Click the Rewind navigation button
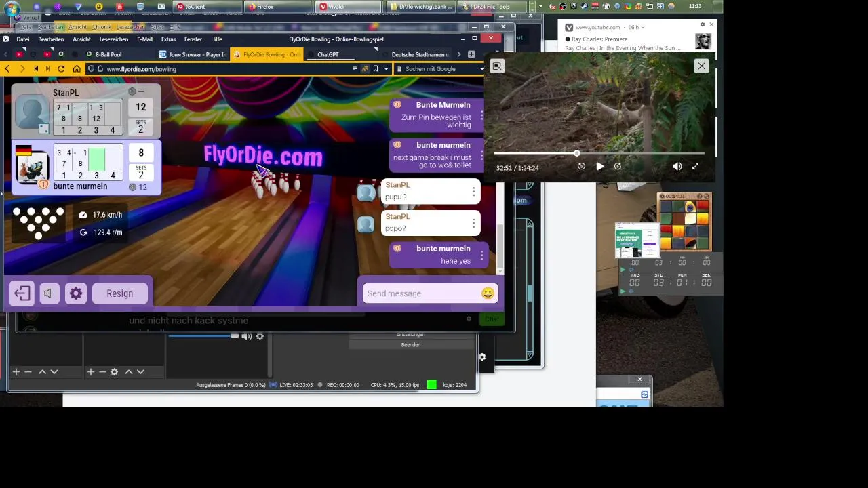 36,68
